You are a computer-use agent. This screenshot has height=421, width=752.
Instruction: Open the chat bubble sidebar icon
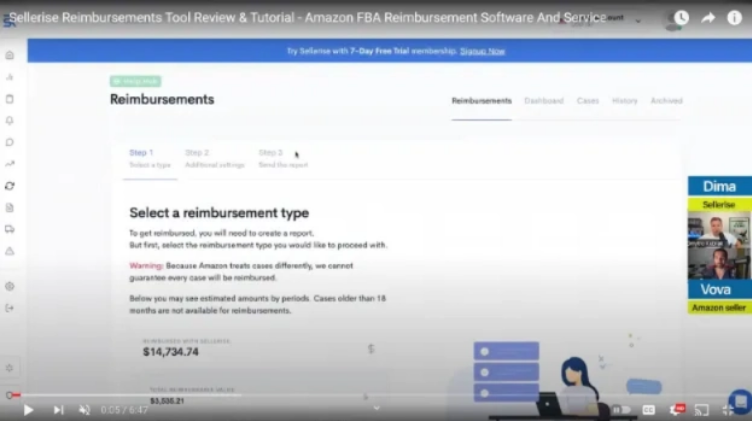click(x=10, y=142)
